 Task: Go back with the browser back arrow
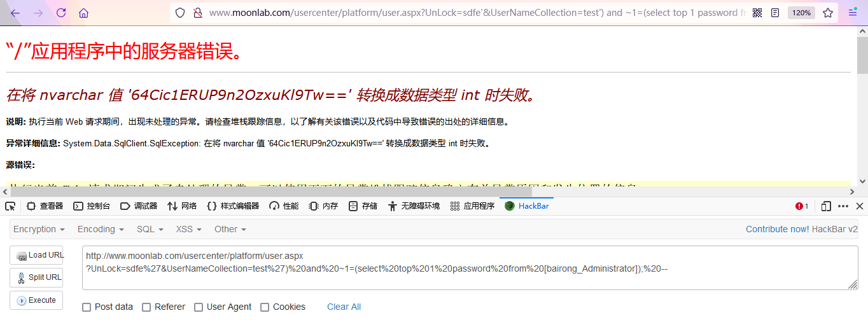(x=15, y=13)
